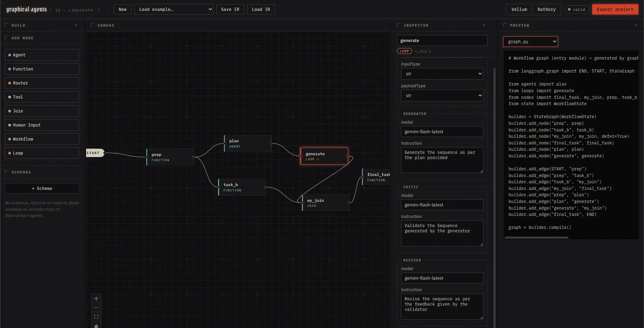Click Export project
Image resolution: width=644 pixels, height=328 pixels.
coord(615,9)
